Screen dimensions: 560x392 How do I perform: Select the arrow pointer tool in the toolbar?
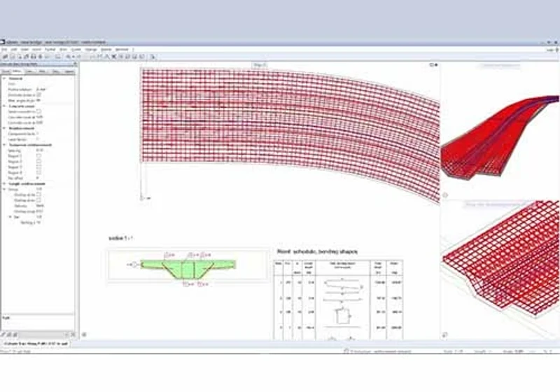[x=153, y=57]
